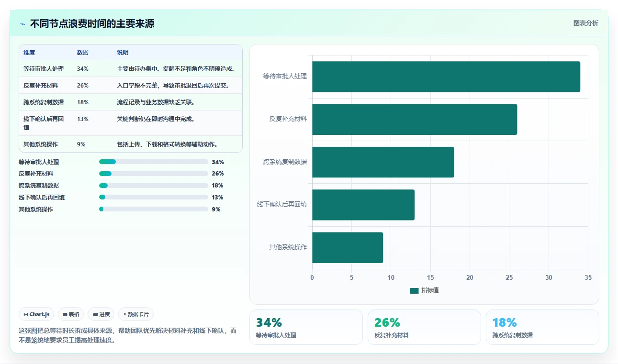Open the 26% 反复补充材料 stat card
Viewport: 618px width, 364px height.
pos(424,327)
